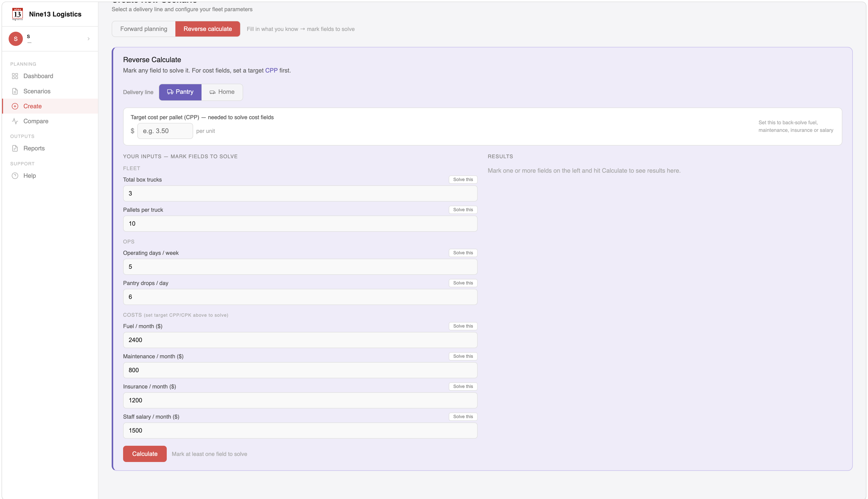This screenshot has height=499, width=868.
Task: Open Reports in the sidebar
Action: click(x=50, y=148)
